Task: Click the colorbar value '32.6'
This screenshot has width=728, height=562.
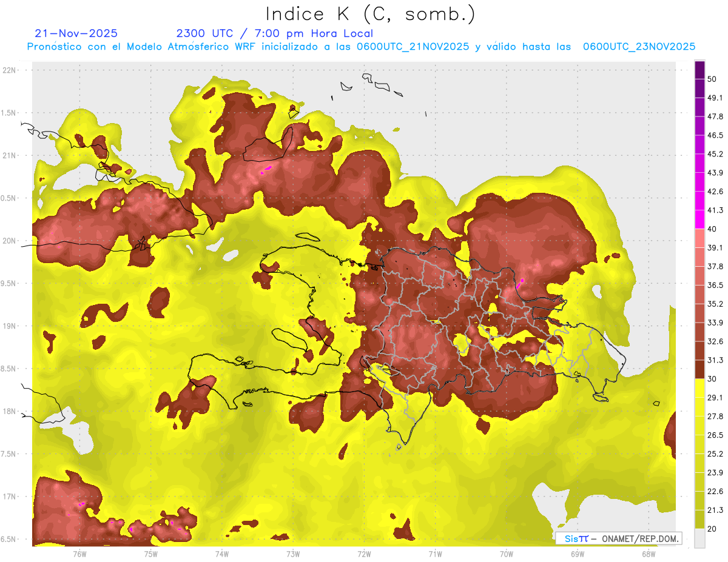Action: tap(715, 341)
